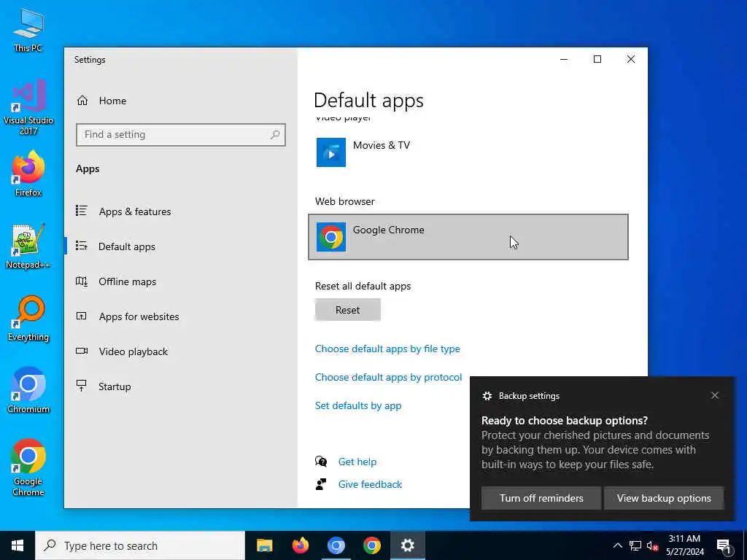Click the Get help chat icon
Image resolution: width=747 pixels, height=560 pixels.
(321, 462)
